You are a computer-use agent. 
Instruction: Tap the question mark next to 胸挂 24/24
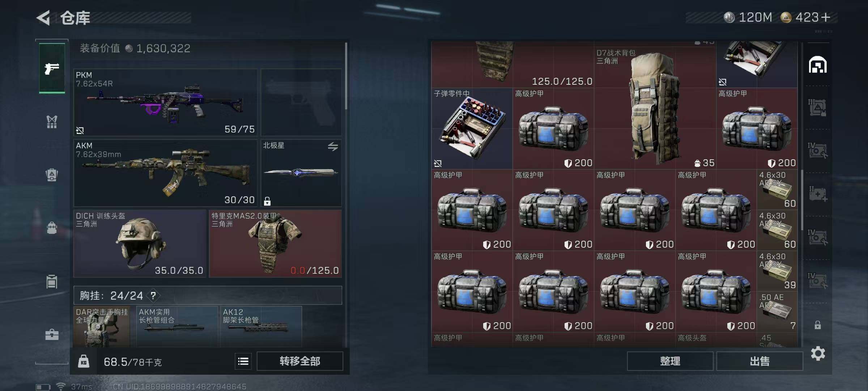point(153,295)
